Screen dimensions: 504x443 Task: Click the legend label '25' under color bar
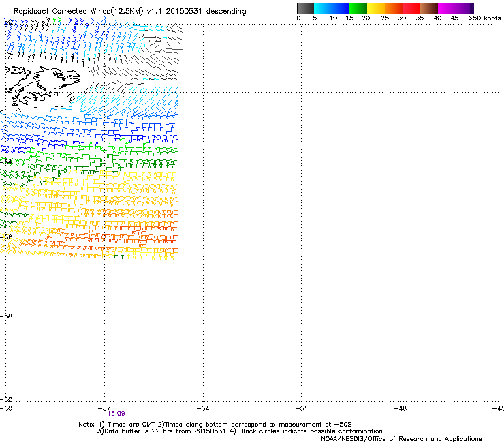pos(385,18)
